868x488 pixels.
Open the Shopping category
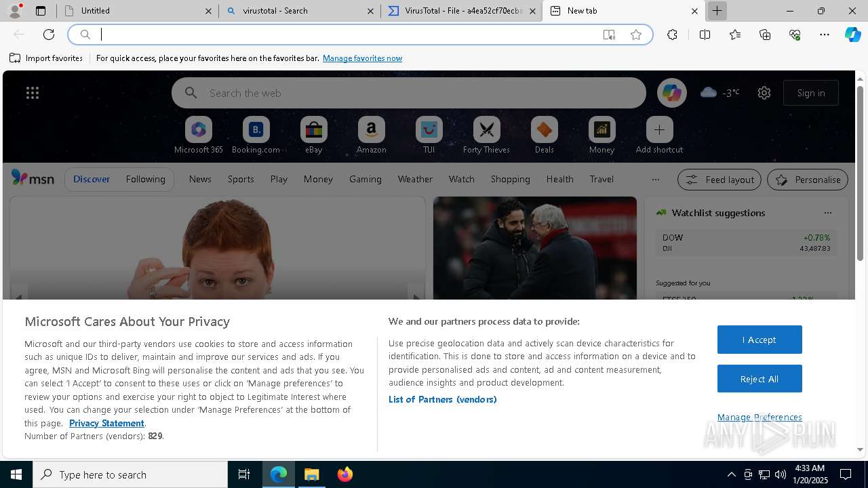coord(510,179)
